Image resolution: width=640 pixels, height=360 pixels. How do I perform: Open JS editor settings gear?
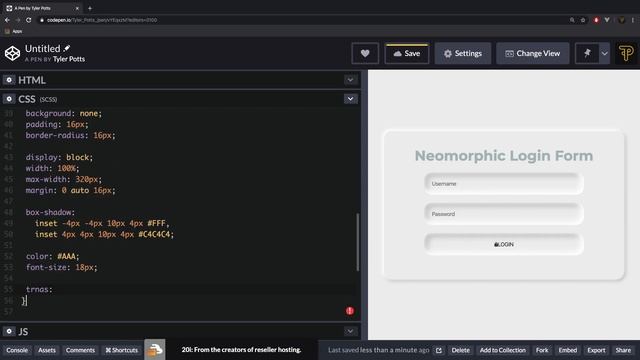click(9, 331)
